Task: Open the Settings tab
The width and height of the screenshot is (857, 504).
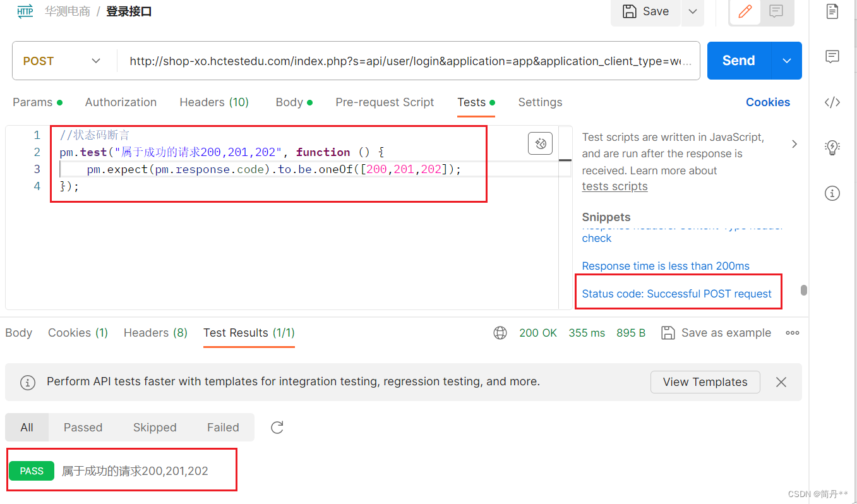Action: [540, 102]
